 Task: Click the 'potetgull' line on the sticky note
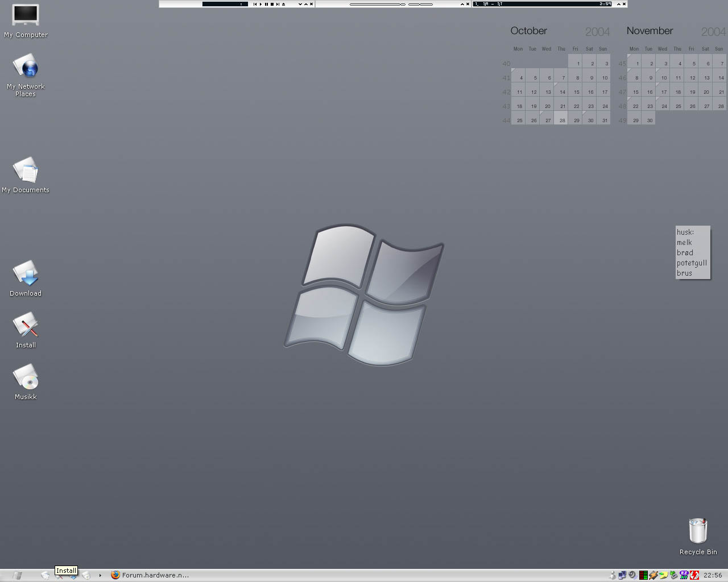(x=692, y=263)
